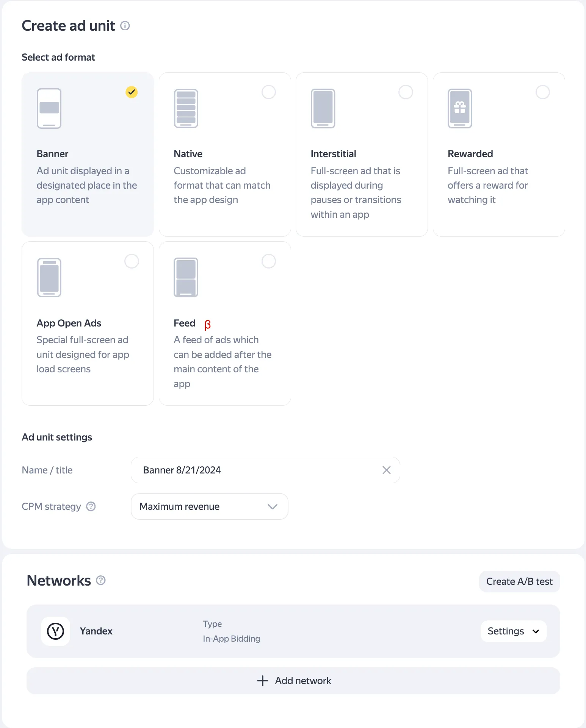This screenshot has width=586, height=728.
Task: Select the Native ad format radio button
Action: (x=269, y=92)
